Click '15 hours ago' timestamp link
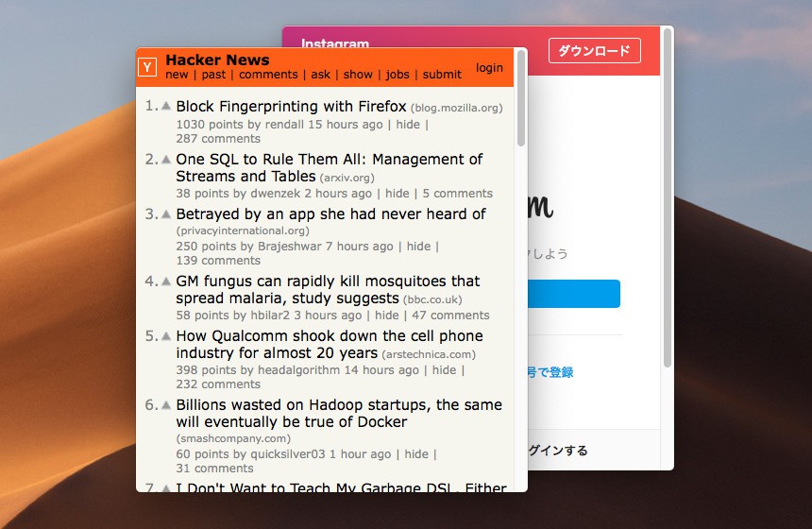The width and height of the screenshot is (812, 529). click(346, 125)
